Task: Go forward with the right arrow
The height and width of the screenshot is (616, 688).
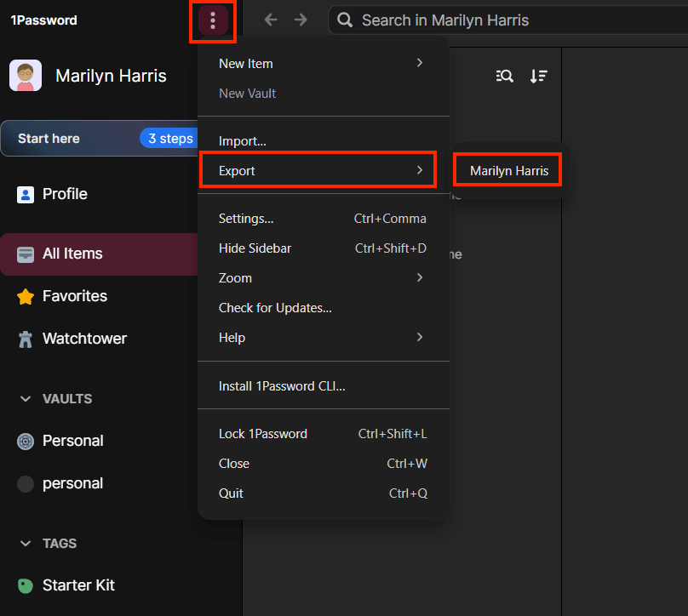Action: tap(301, 20)
